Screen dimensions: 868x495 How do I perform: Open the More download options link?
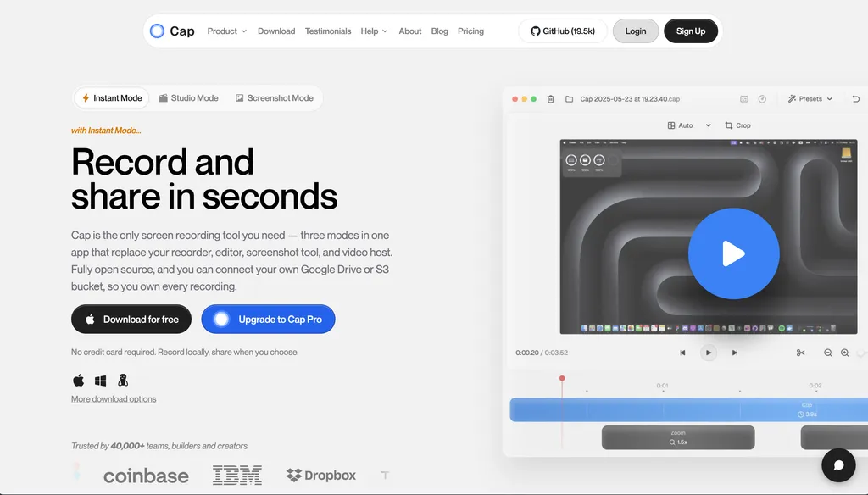[114, 399]
